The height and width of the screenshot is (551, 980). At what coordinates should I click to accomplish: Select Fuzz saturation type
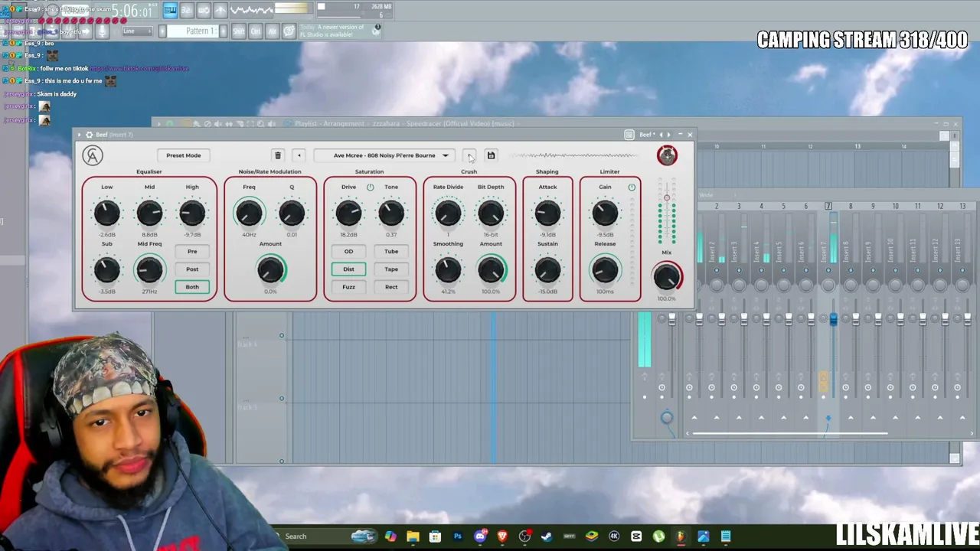(348, 287)
